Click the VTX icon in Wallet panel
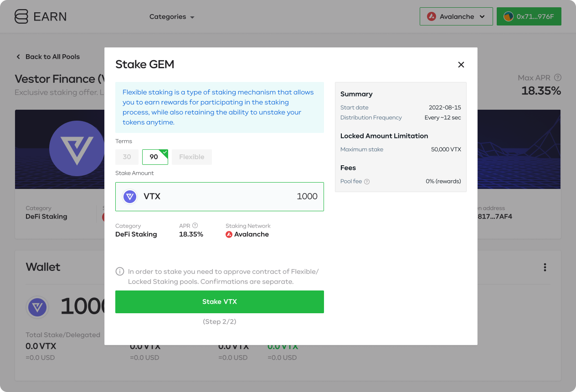Viewport: 576px width, 392px height. click(x=38, y=307)
